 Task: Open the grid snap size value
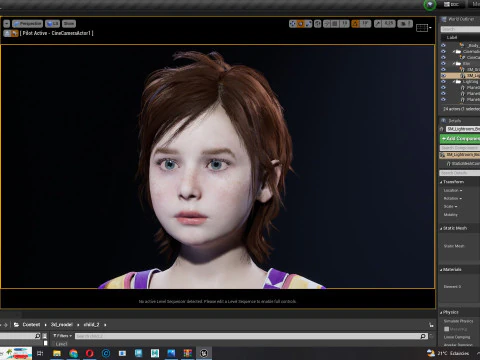[344, 24]
